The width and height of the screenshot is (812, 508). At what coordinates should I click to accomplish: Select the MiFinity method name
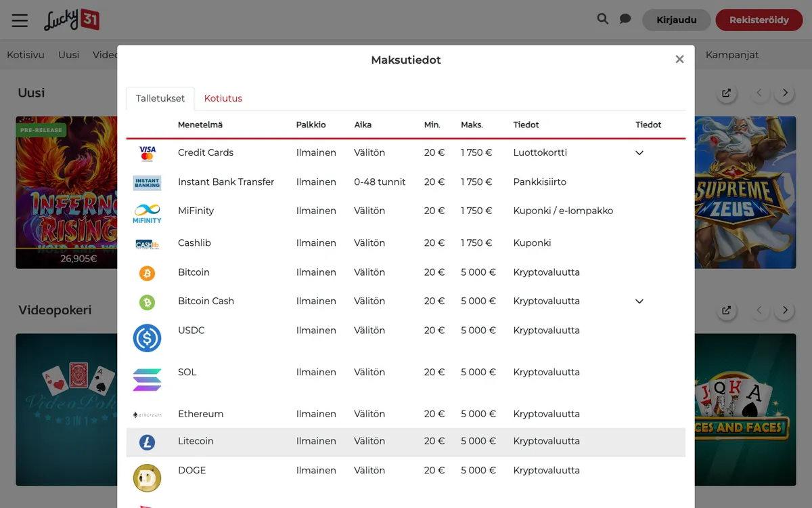(196, 211)
